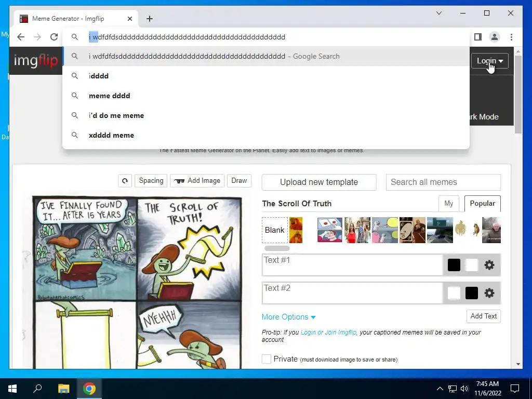Screen dimensions: 532x399
Task: Tick the Private checkbox
Action: click(267, 359)
